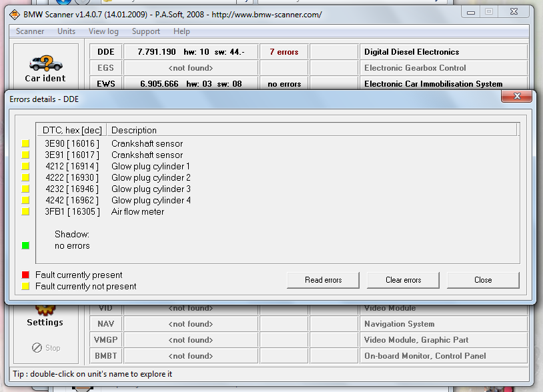543x392 pixels.
Task: Click the EWS unit name cell
Action: point(106,84)
